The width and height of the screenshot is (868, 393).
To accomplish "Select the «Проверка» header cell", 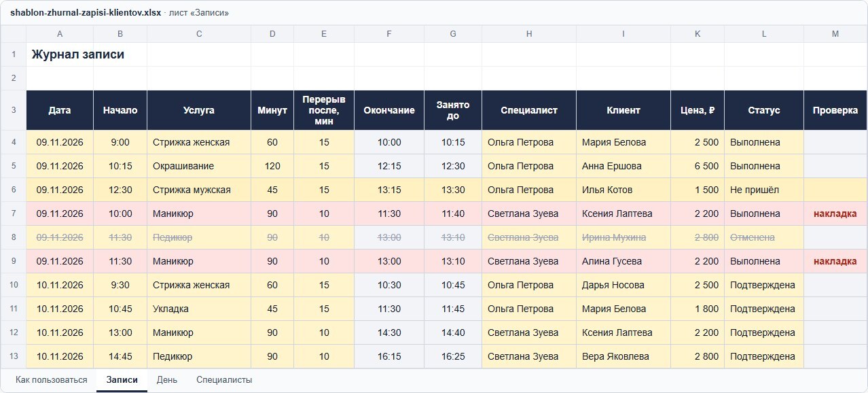I will pyautogui.click(x=835, y=110).
